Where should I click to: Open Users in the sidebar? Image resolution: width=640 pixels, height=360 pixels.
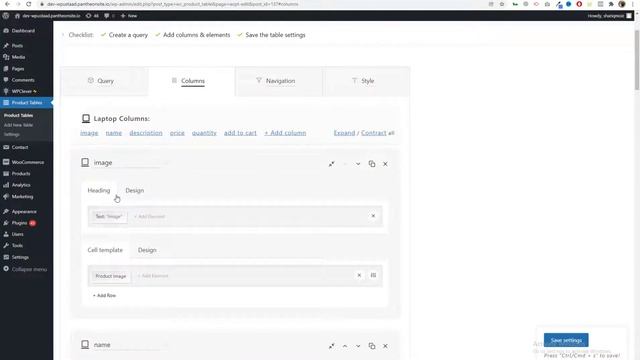click(18, 234)
